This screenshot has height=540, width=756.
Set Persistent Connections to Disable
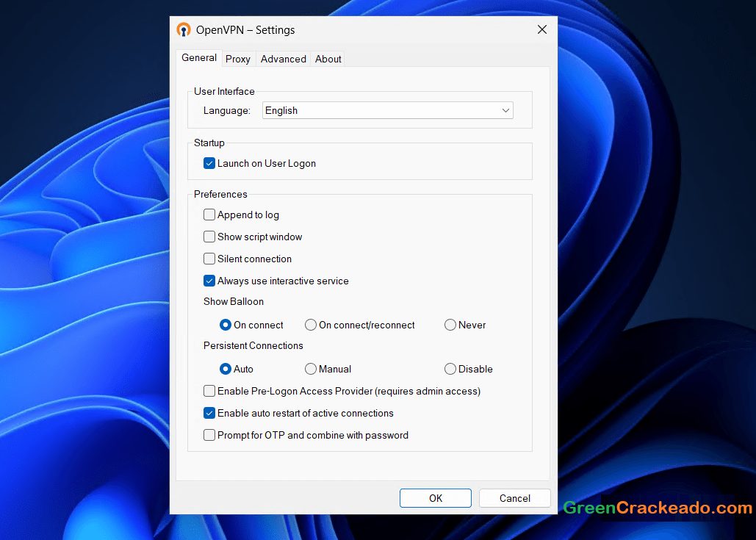(450, 369)
